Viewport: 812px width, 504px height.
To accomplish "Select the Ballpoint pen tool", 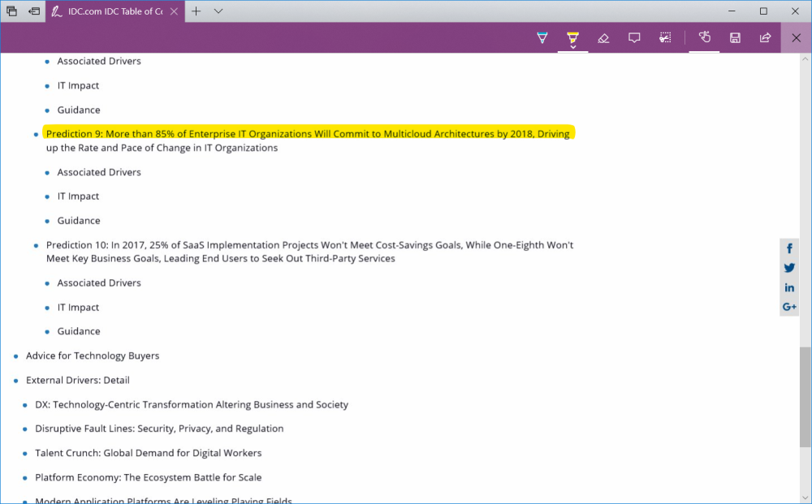I will click(542, 37).
